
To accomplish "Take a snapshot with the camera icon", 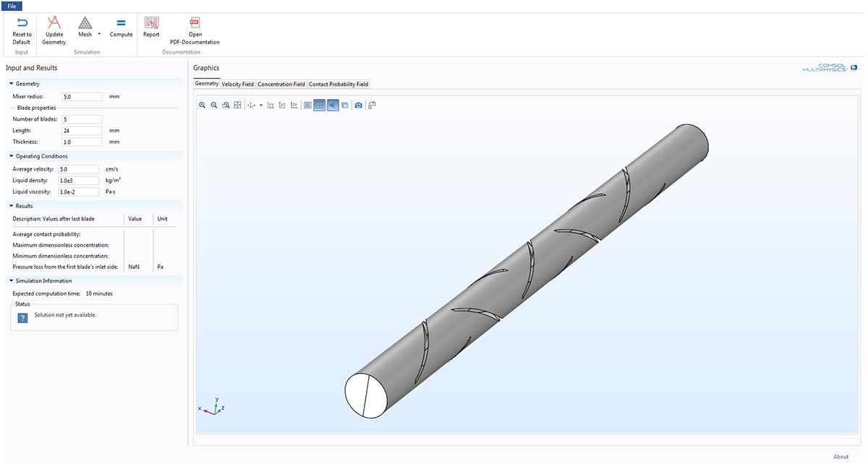I will (x=358, y=106).
